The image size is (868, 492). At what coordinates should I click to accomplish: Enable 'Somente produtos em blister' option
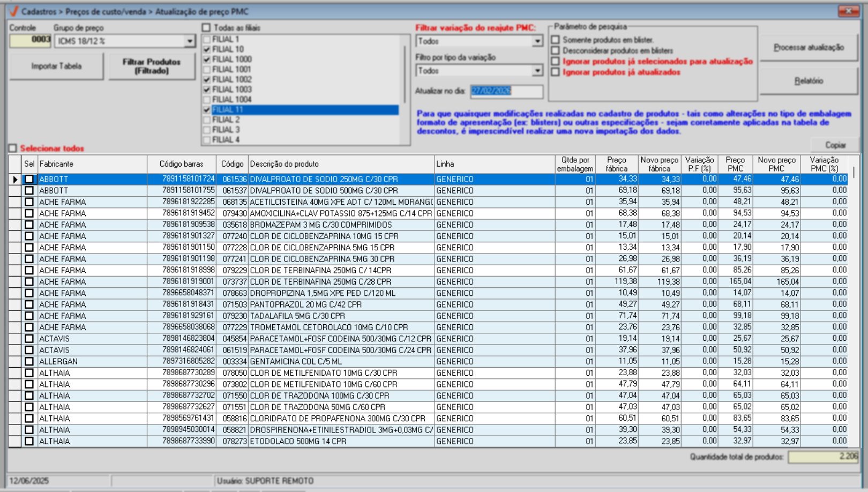[x=556, y=40]
